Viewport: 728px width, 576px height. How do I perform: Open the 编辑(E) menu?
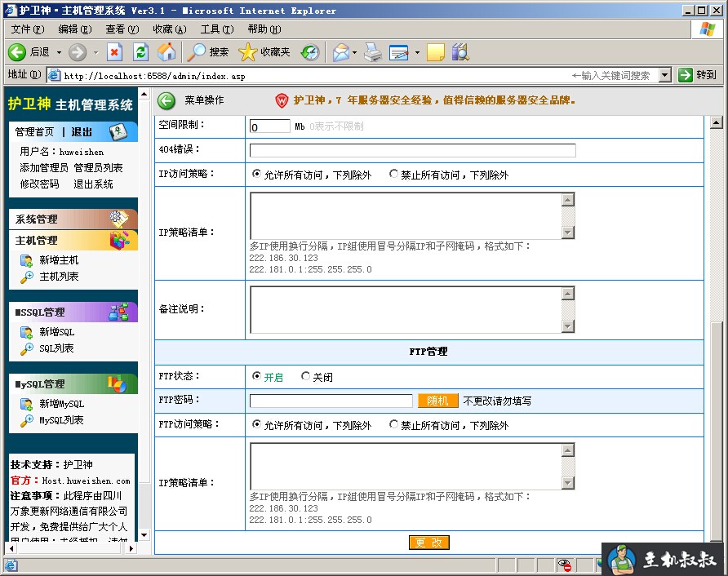click(75, 29)
